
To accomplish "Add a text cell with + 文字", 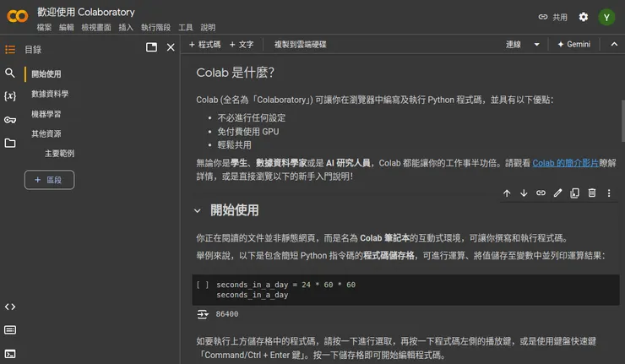I will [242, 44].
